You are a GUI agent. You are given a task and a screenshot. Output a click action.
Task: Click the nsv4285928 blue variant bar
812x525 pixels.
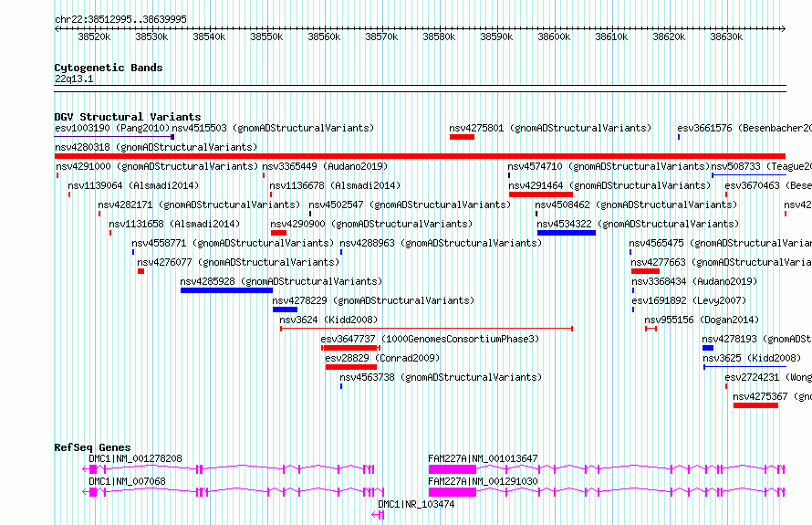pyautogui.click(x=227, y=290)
